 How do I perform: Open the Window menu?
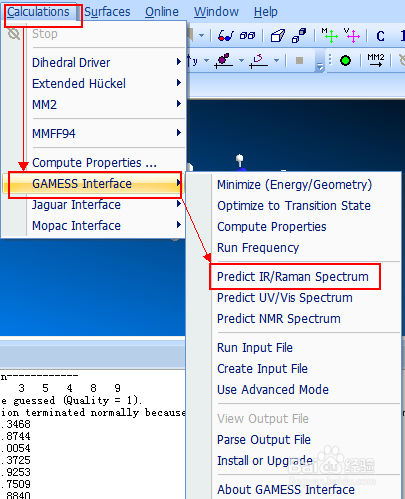[216, 12]
